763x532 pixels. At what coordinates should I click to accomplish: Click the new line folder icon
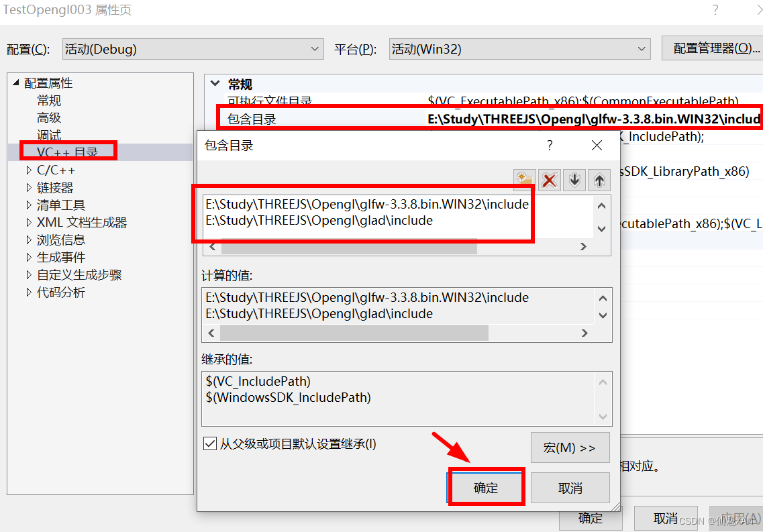pyautogui.click(x=526, y=180)
